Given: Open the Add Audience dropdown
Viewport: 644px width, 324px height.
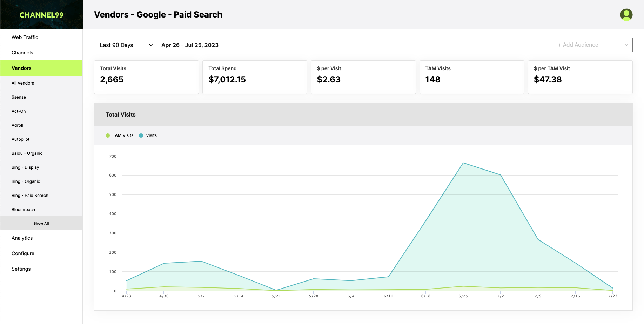Looking at the screenshot, I should point(592,45).
